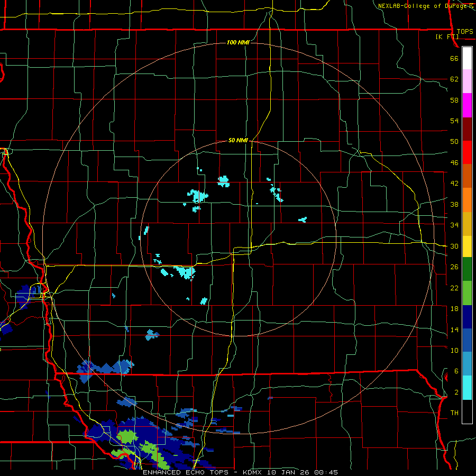Click legend value 62
Screen dimensions: 476x476
[x=454, y=79]
